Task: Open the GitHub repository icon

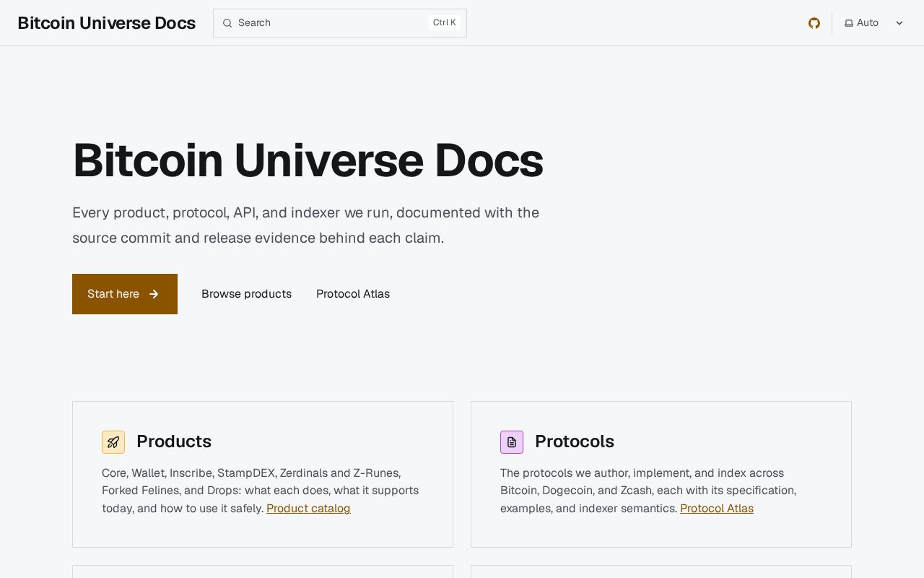Action: 814,23
